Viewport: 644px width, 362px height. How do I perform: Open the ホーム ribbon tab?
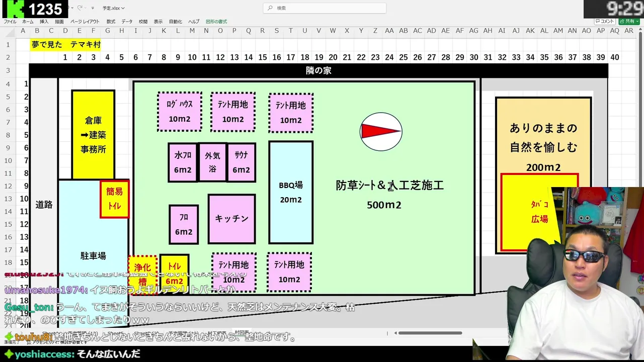coord(28,22)
